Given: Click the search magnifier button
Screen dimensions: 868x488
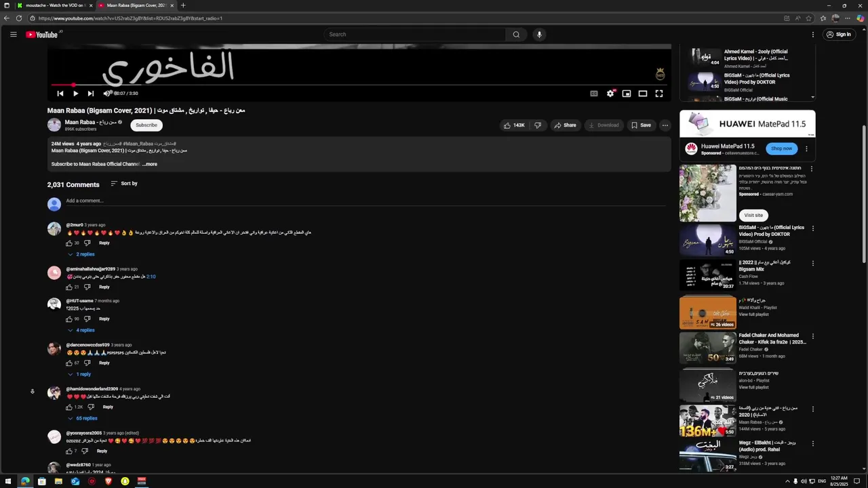Looking at the screenshot, I should pos(516,35).
